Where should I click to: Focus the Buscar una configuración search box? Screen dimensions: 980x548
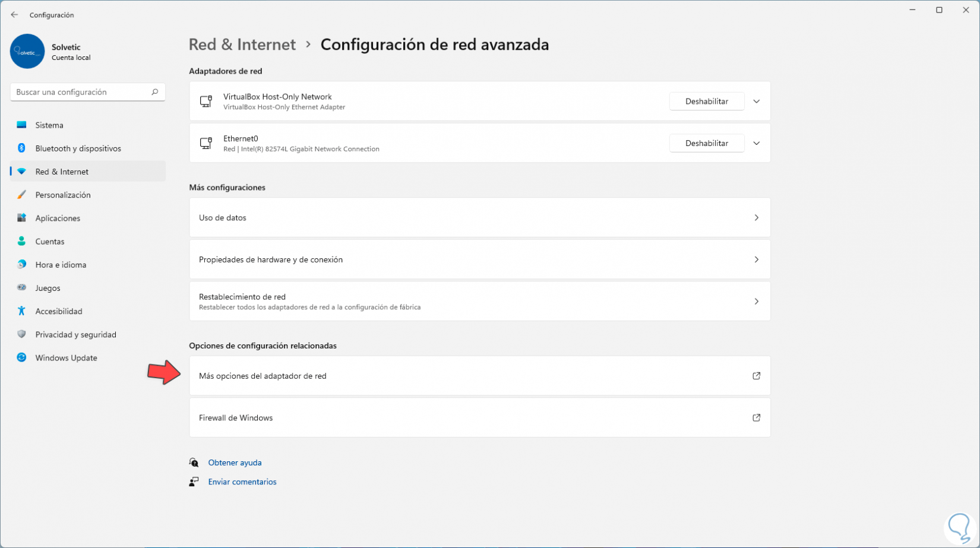(x=80, y=92)
